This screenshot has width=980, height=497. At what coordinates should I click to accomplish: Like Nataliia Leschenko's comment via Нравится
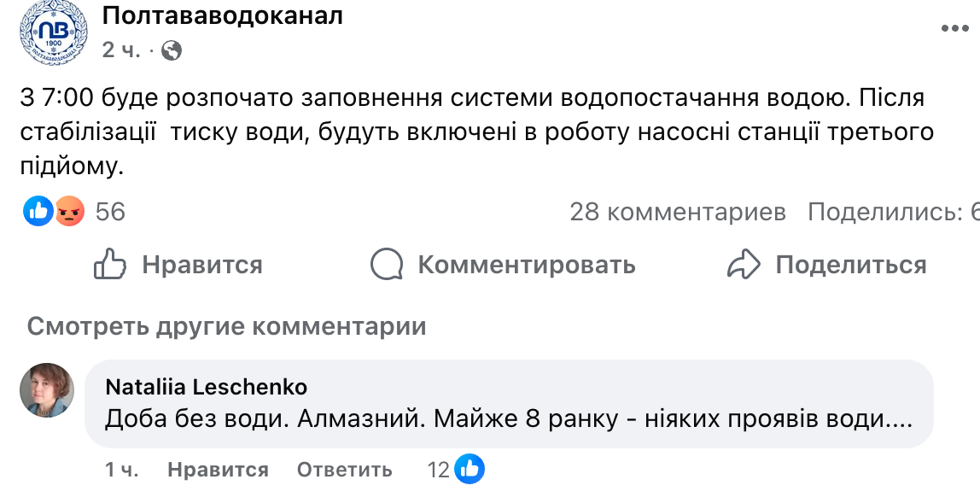click(x=218, y=470)
